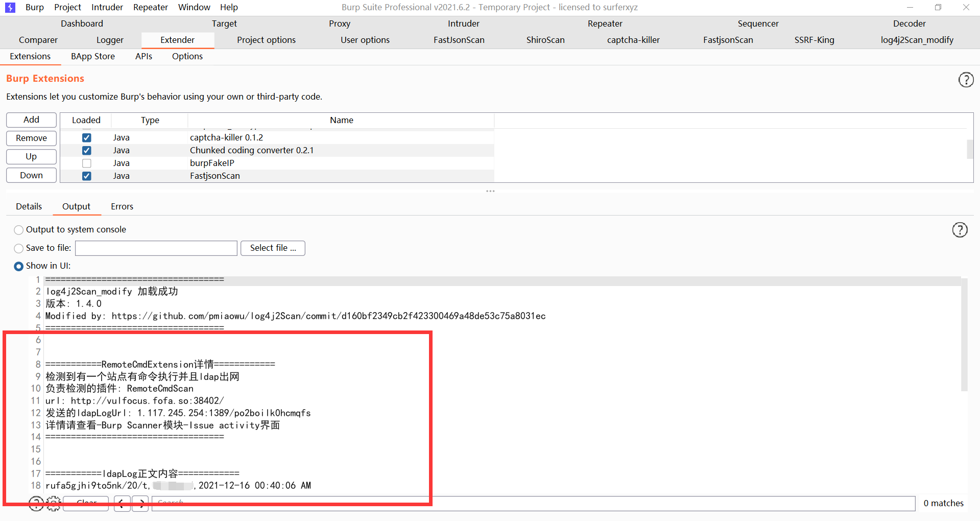Open the Project menu
980x521 pixels.
coord(67,7)
